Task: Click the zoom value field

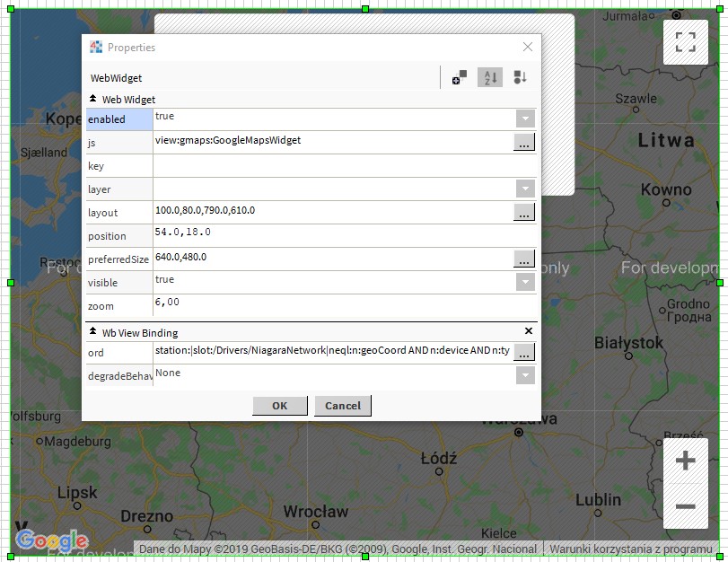Action: (341, 305)
